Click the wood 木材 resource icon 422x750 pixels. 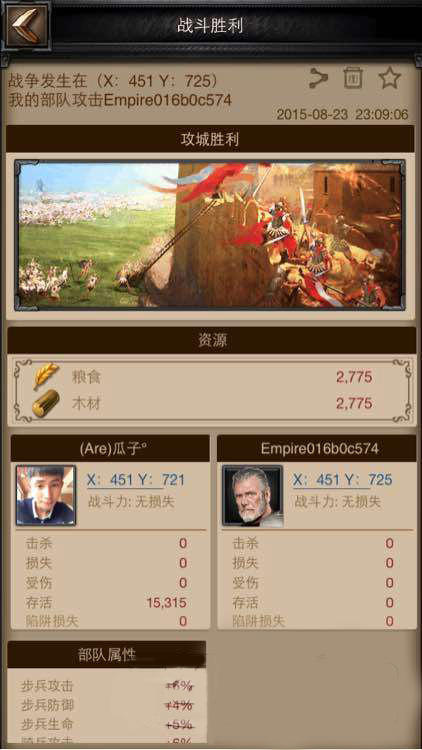(x=46, y=403)
